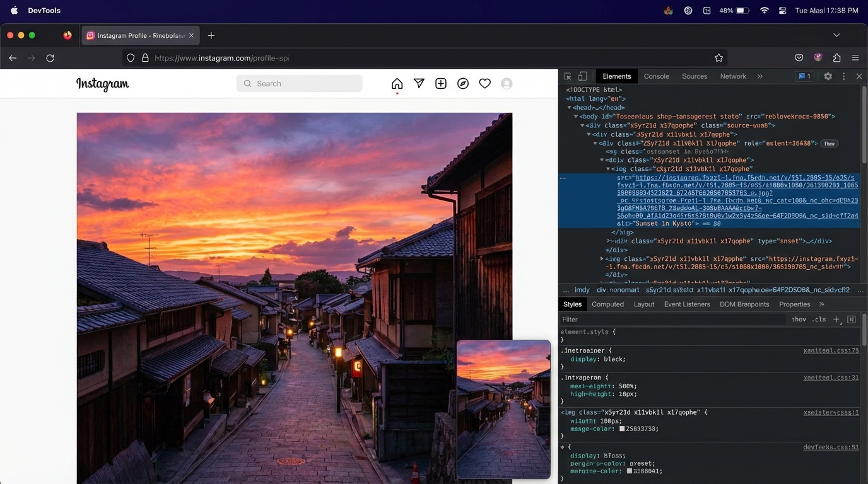Enable the :hov pseudo-class toggle
This screenshot has width=868, height=484.
click(x=799, y=320)
